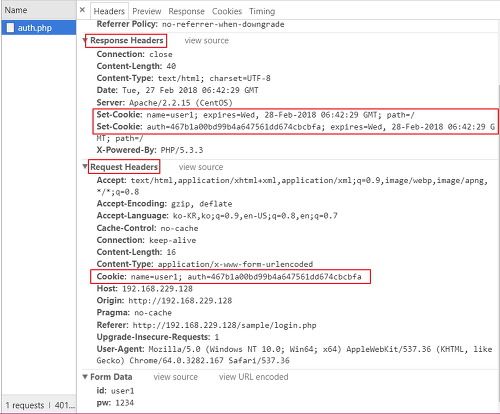Click Upgrade-Insecure-Requests: 1 line
Image resolution: width=500 pixels, height=414 pixels.
(x=158, y=337)
